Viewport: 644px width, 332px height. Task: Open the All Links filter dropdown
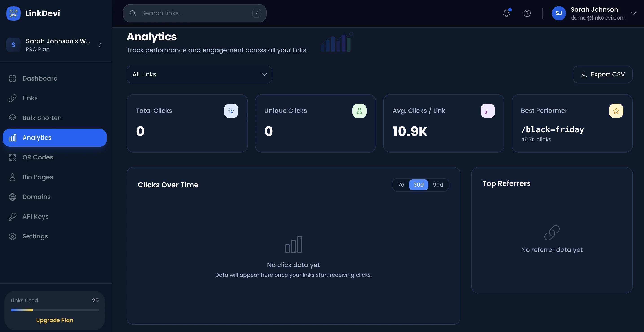click(x=199, y=74)
